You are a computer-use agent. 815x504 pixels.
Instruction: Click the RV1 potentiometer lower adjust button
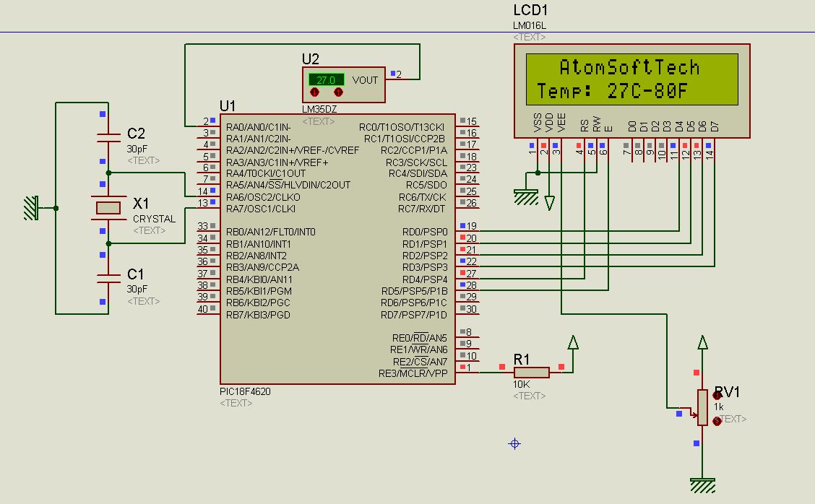coord(717,421)
